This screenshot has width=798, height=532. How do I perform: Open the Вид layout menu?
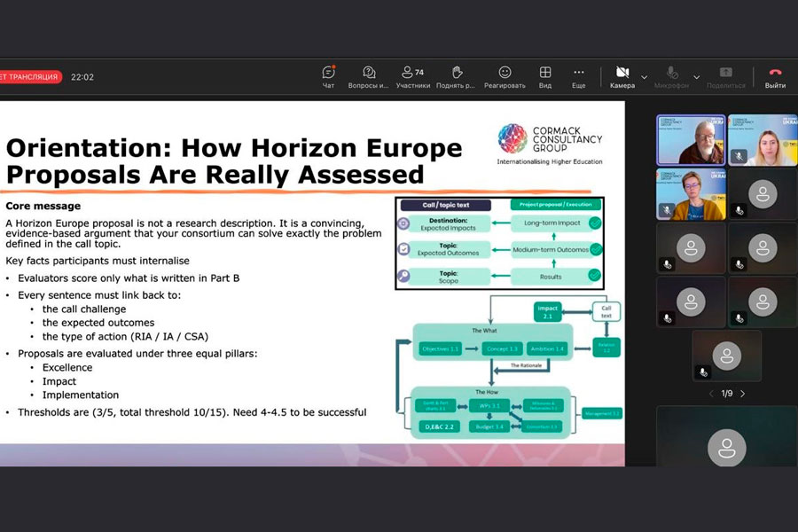pos(545,76)
